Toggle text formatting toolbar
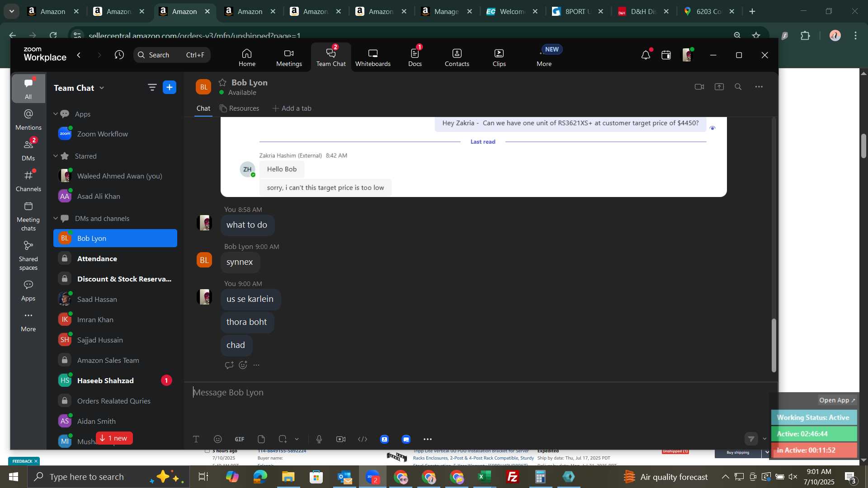 (196, 439)
